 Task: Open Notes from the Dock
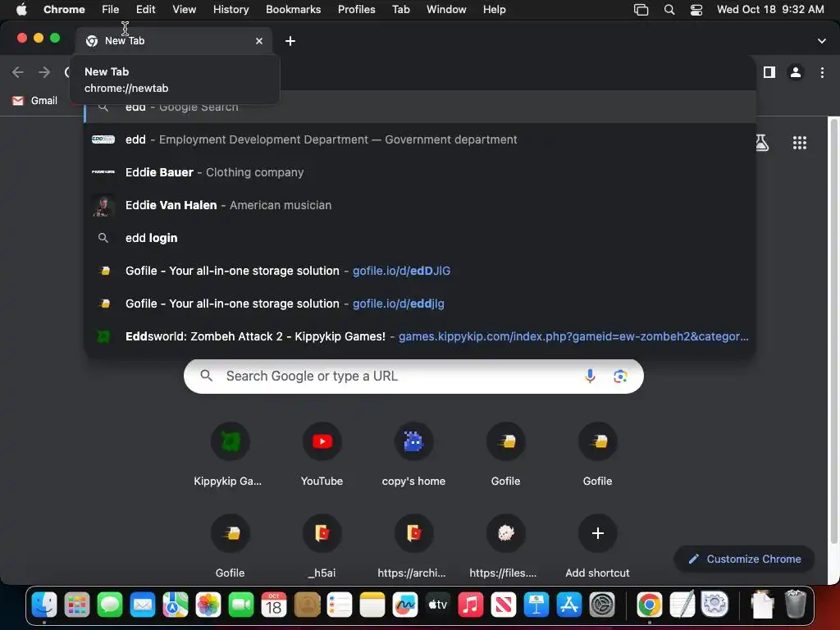pos(372,605)
